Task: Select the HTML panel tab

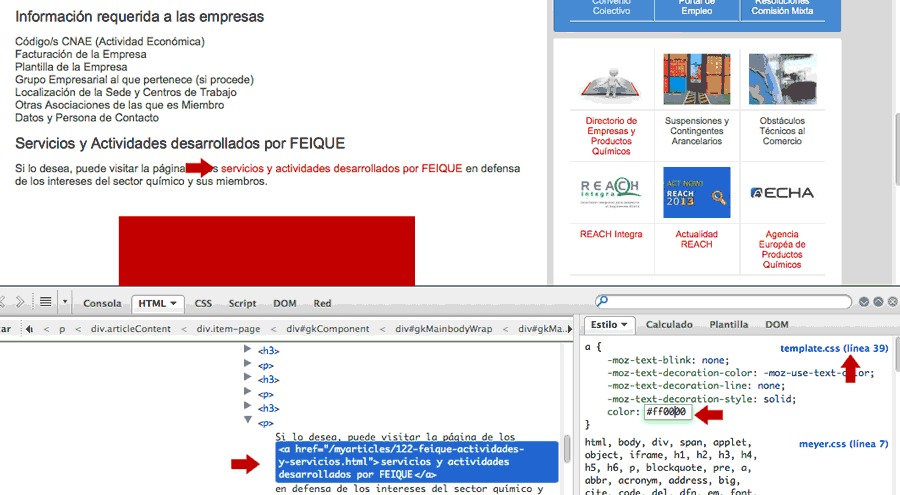Action: point(152,304)
